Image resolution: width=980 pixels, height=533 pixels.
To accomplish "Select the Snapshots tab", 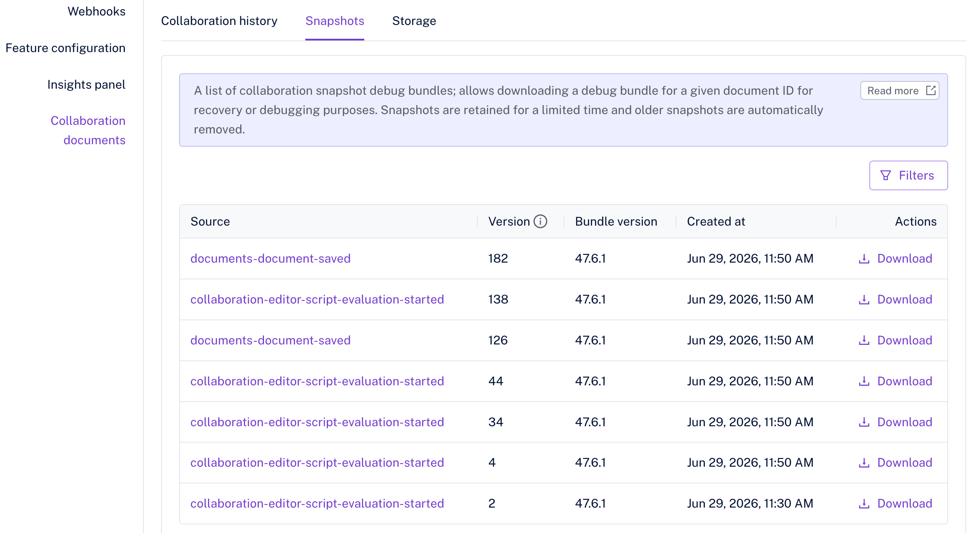I will pyautogui.click(x=335, y=21).
